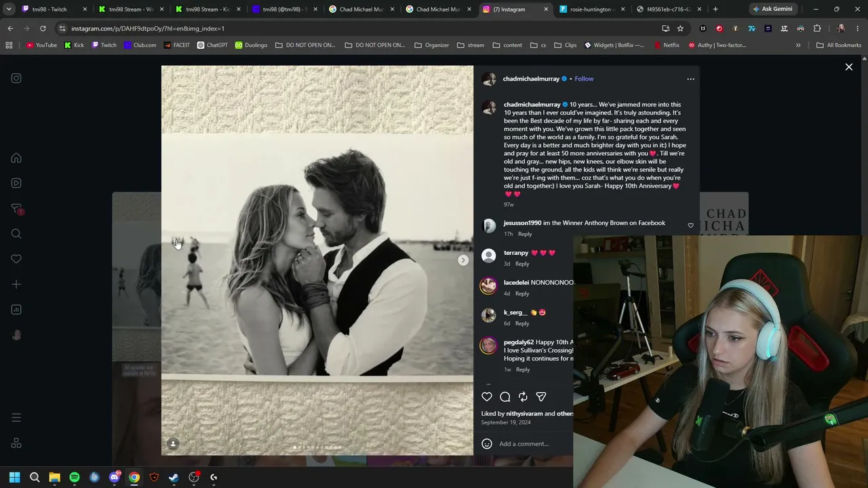Open Steam from the taskbar
This screenshot has width=868, height=488.
pos(174,477)
